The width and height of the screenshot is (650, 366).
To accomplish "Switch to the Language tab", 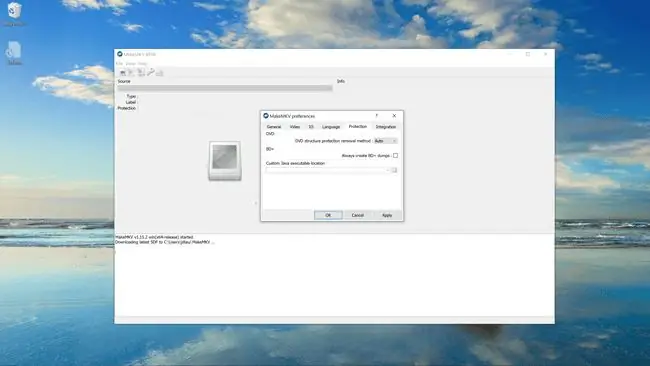I will tap(331, 127).
